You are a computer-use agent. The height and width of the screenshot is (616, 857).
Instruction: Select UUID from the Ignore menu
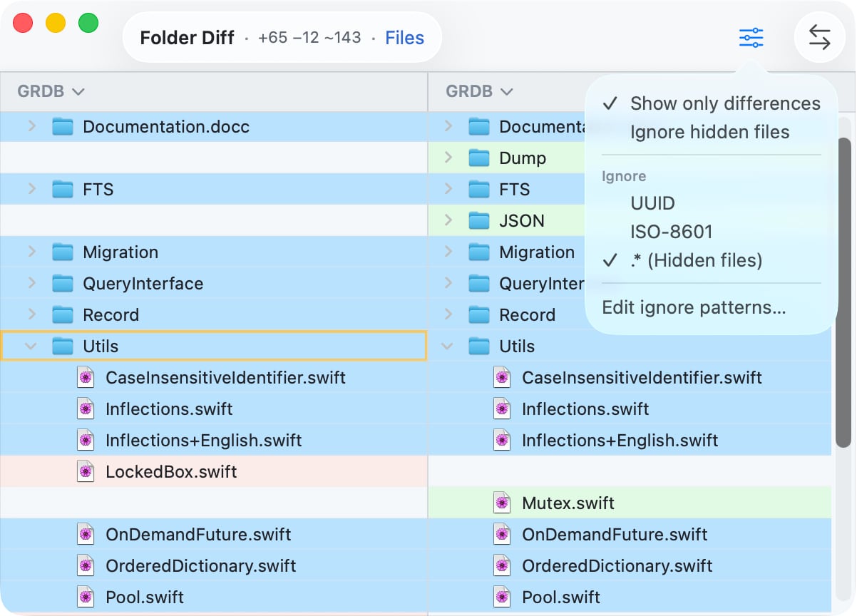pos(652,203)
